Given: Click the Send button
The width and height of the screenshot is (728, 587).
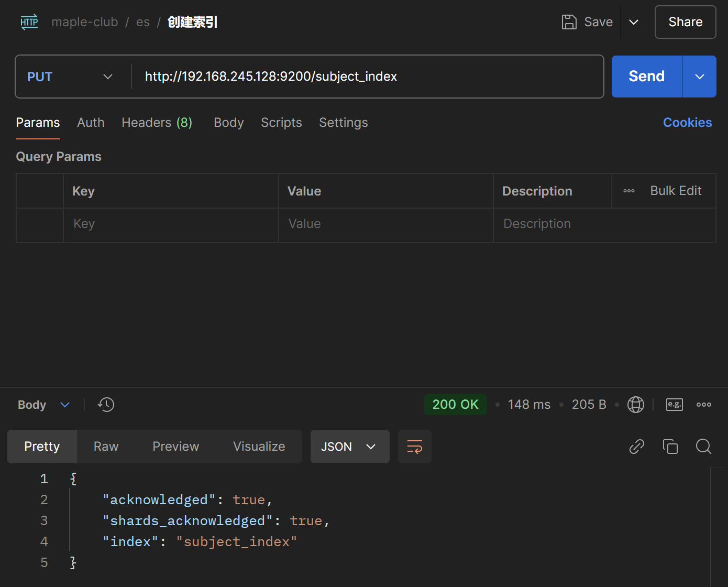Looking at the screenshot, I should click(x=647, y=77).
